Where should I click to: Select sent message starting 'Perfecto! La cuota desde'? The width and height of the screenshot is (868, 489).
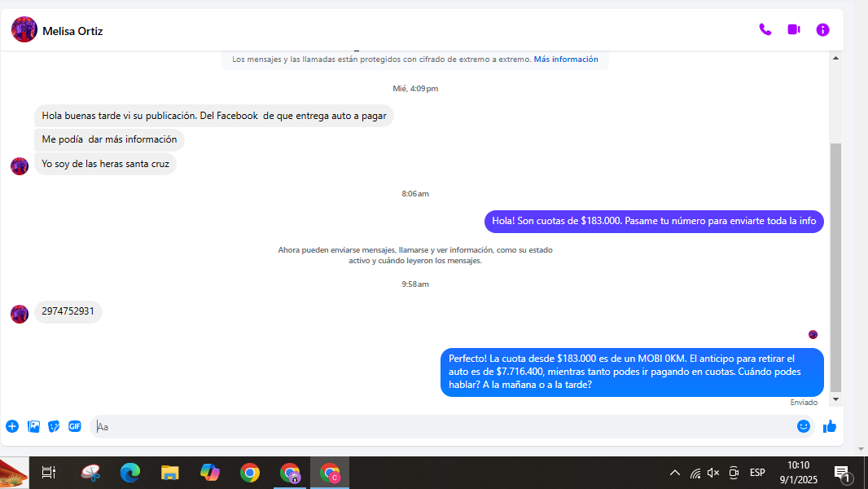click(632, 372)
